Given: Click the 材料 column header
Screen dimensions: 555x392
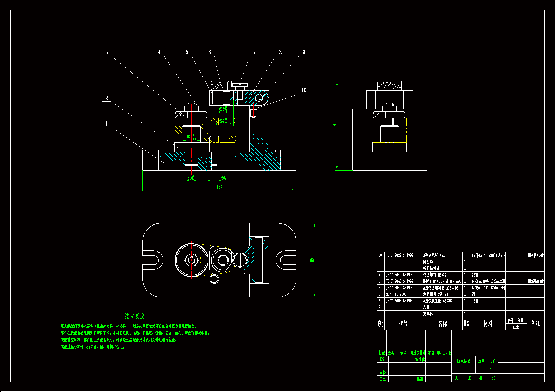Looking at the screenshot, I should [x=488, y=323].
